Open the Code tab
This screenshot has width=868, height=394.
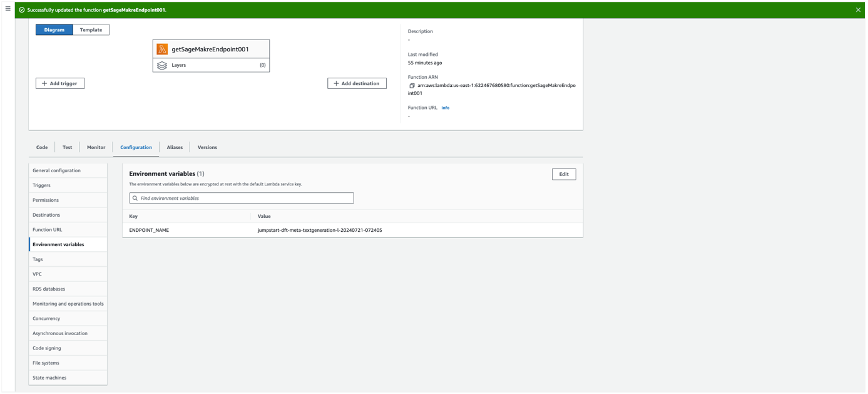tap(41, 147)
